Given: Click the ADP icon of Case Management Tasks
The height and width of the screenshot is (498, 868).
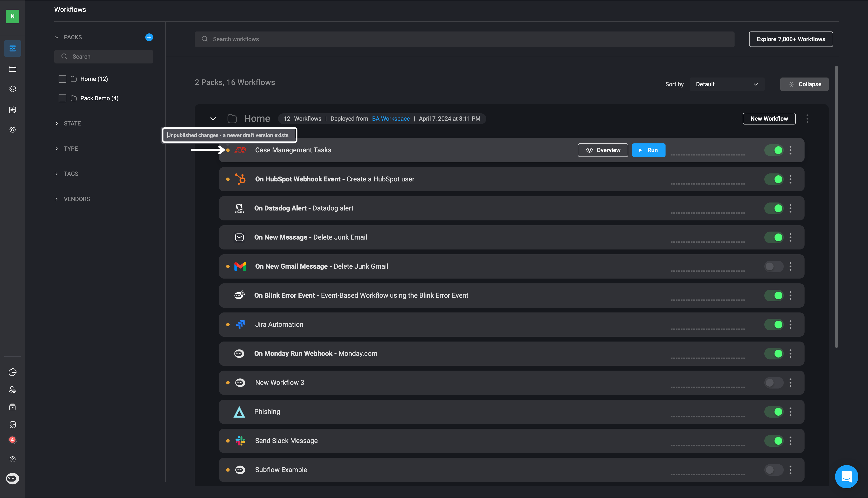Looking at the screenshot, I should pyautogui.click(x=240, y=150).
